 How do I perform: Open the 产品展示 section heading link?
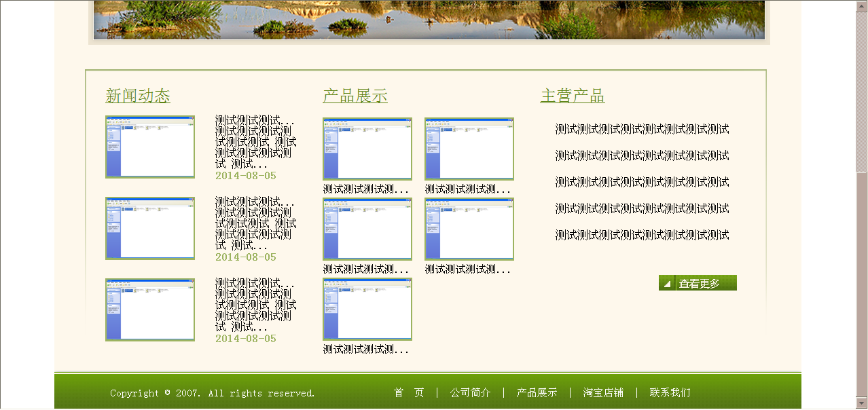(355, 96)
